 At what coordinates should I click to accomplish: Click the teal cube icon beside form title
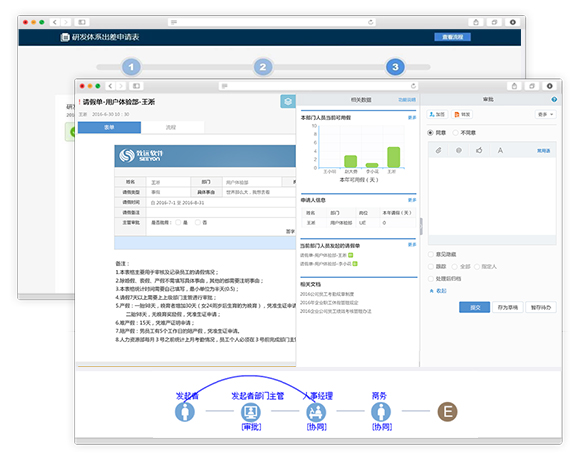(x=288, y=101)
